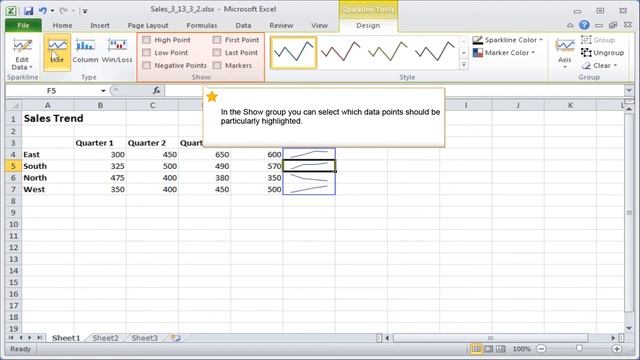
Task: Select the second sparkline style thumbnail
Action: (340, 53)
